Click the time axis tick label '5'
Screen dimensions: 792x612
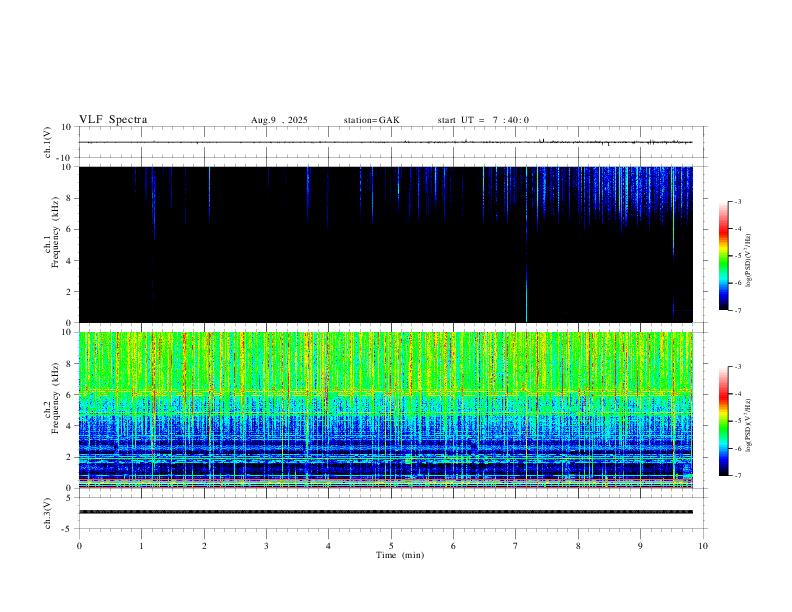pos(391,546)
